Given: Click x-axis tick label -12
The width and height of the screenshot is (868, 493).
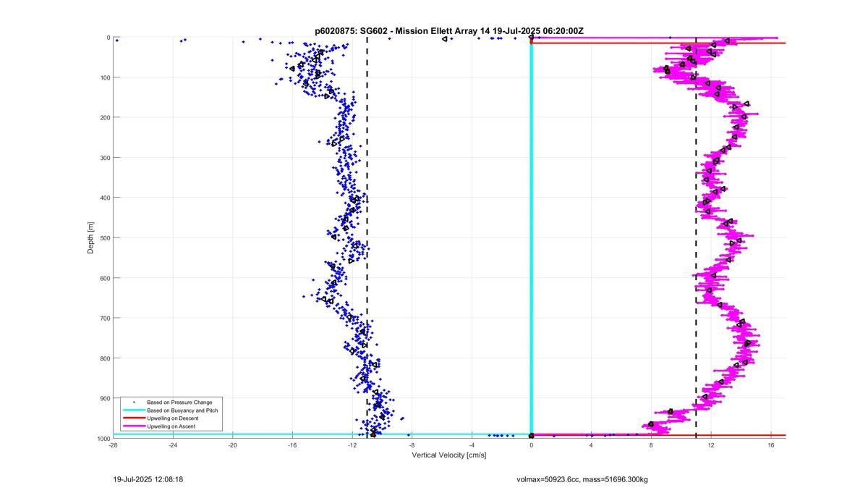Looking at the screenshot, I should click(x=352, y=445).
